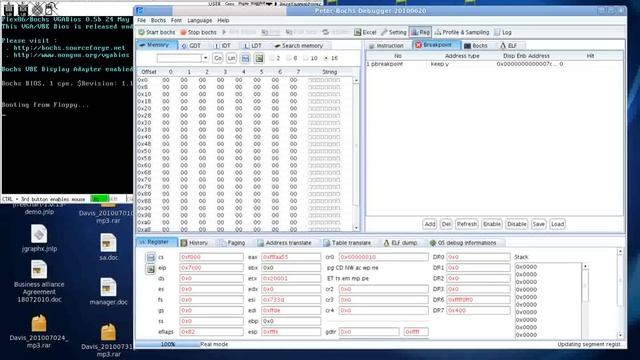This screenshot has height=360, width=640.
Task: Click the Stop bochs toolbar button
Action: (x=198, y=32)
